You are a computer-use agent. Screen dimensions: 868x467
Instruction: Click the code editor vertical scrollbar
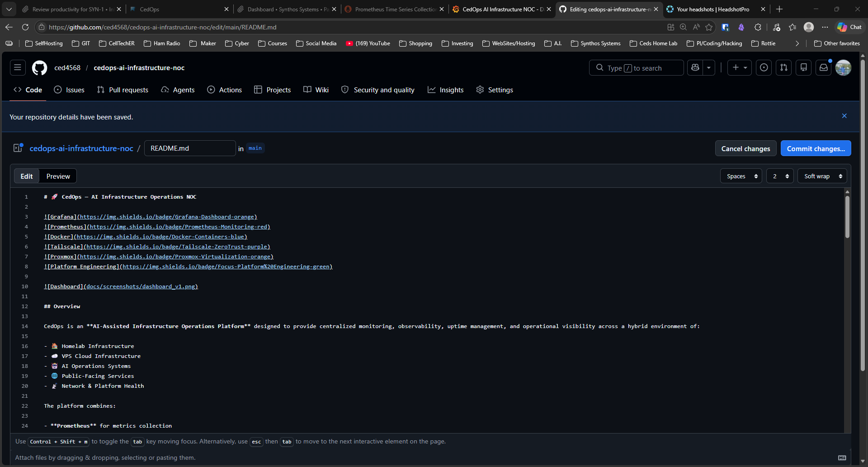click(847, 217)
